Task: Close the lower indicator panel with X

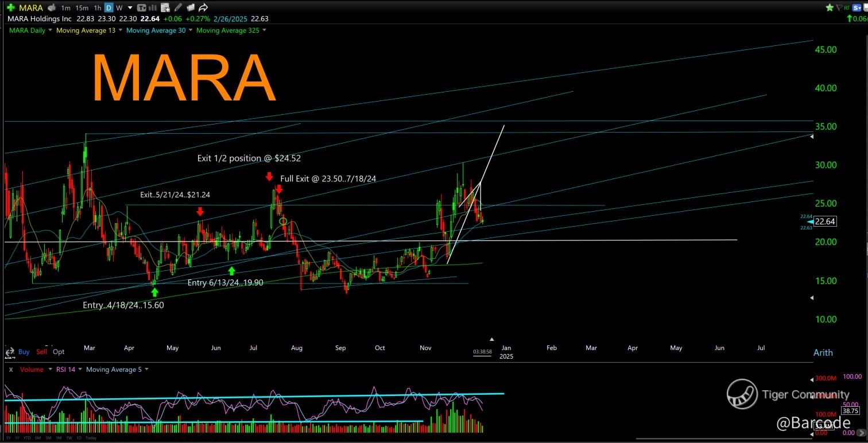Action: pyautogui.click(x=10, y=370)
